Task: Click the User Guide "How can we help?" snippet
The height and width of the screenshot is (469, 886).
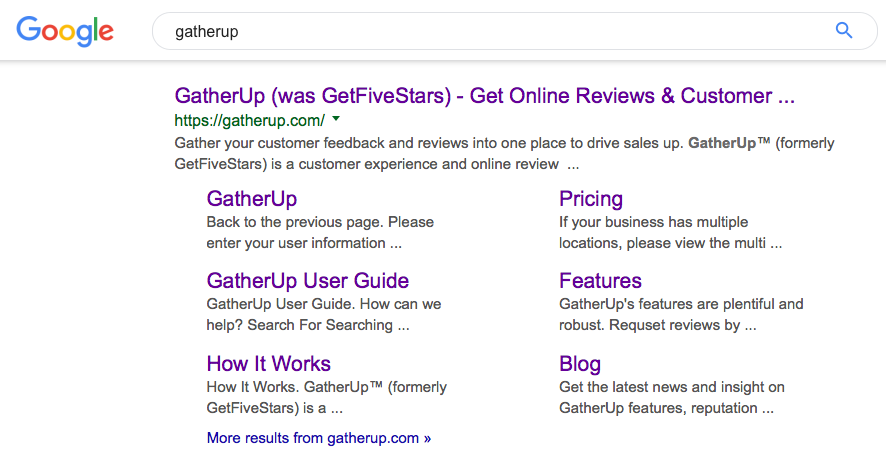Action: tap(323, 314)
